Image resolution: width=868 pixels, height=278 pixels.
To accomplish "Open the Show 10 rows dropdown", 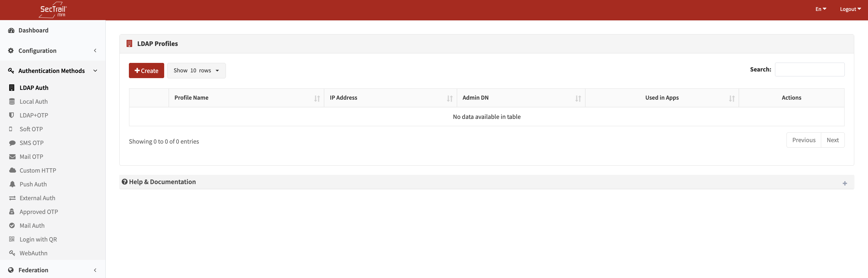I will click(196, 70).
